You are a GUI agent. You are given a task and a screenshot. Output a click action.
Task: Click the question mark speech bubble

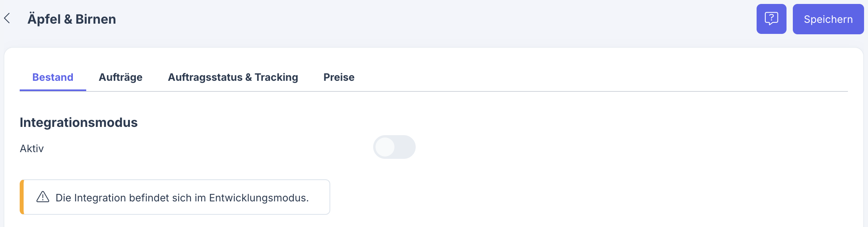pos(771,19)
